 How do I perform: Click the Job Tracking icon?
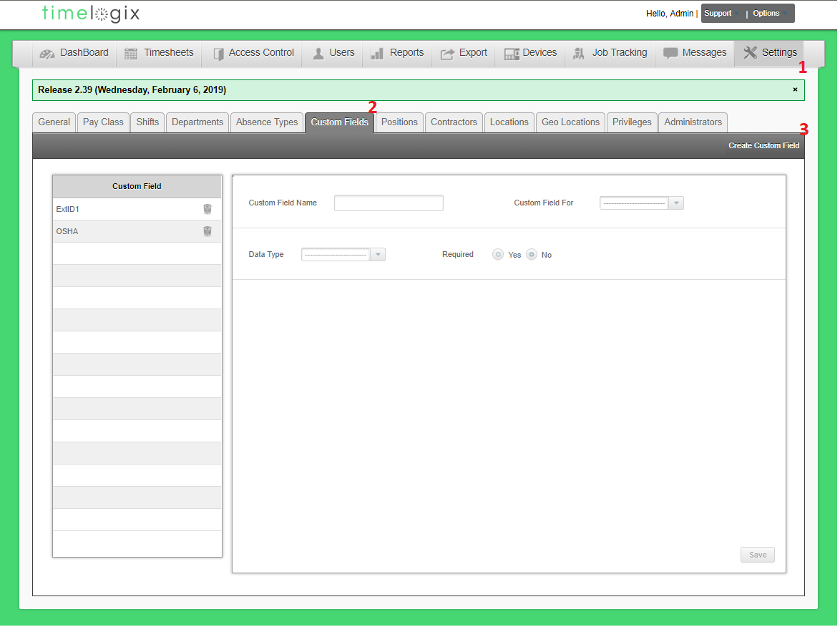coord(579,54)
